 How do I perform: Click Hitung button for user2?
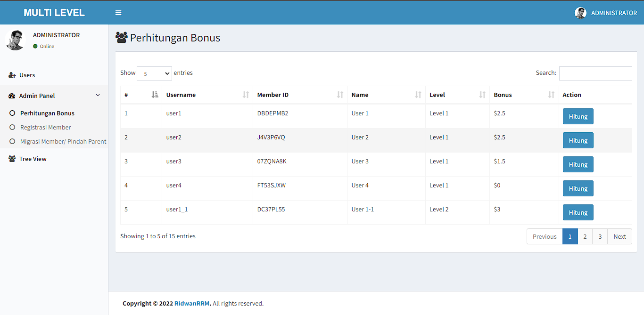coord(578,140)
